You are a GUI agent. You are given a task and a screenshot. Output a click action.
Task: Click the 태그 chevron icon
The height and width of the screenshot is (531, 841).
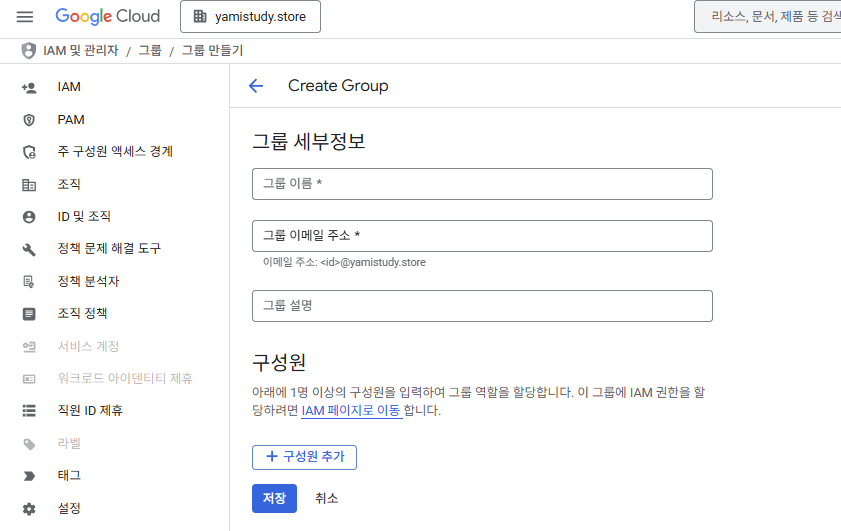tap(29, 476)
